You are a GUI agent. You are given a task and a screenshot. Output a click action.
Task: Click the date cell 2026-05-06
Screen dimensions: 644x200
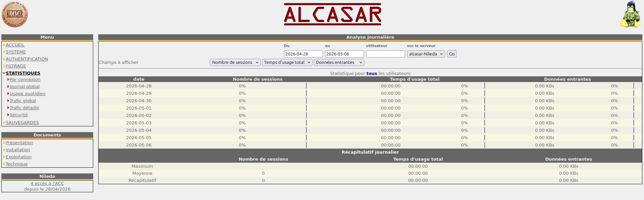pos(139,145)
